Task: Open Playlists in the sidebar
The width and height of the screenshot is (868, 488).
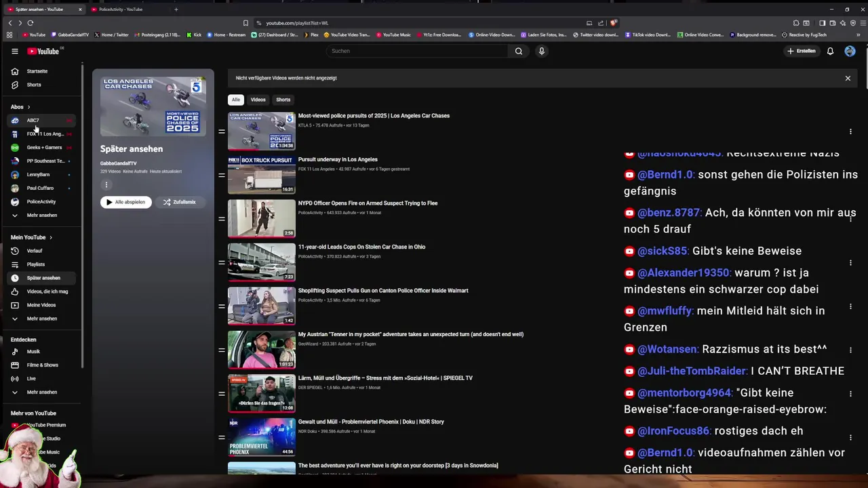Action: coord(41,264)
